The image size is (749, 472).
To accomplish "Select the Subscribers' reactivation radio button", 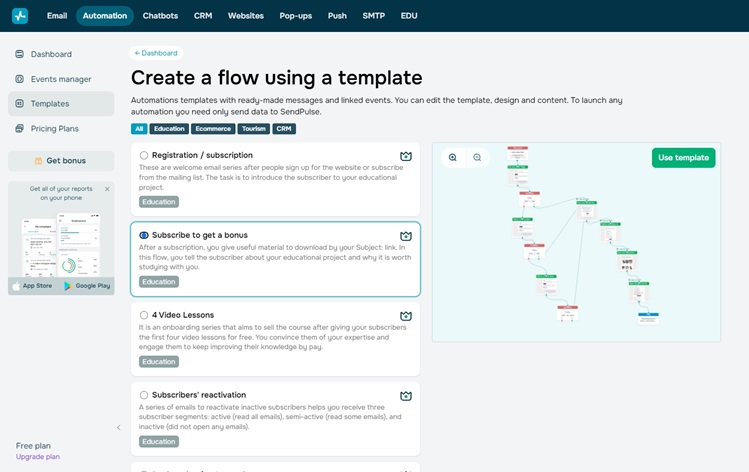I will (x=144, y=395).
